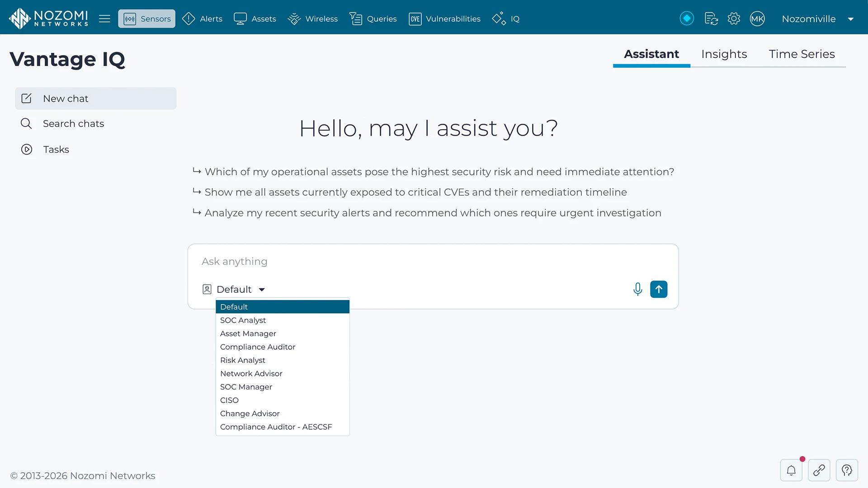Switch to the Time Series tab

[x=802, y=54]
